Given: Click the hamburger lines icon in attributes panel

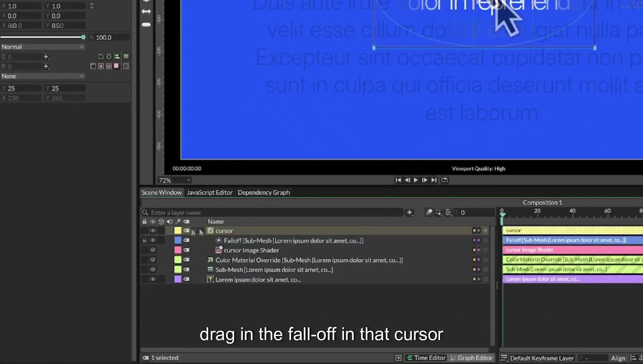Looking at the screenshot, I should (126, 57).
